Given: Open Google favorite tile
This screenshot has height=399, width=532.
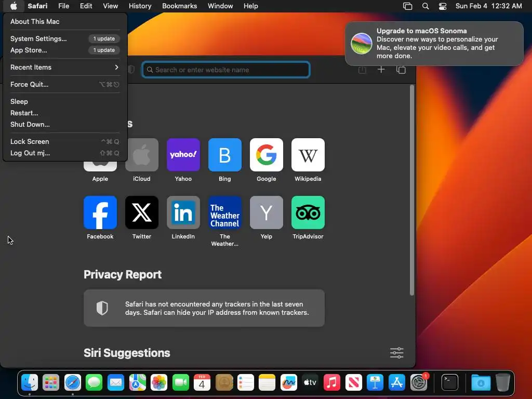Looking at the screenshot, I should click(x=267, y=155).
